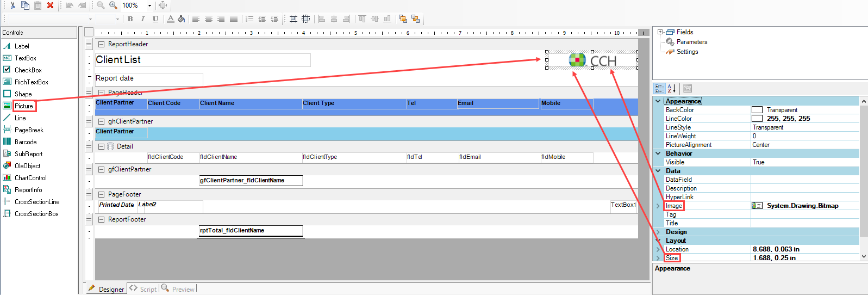The image size is (868, 295).
Task: Click the Undo arrow icon
Action: 70,5
